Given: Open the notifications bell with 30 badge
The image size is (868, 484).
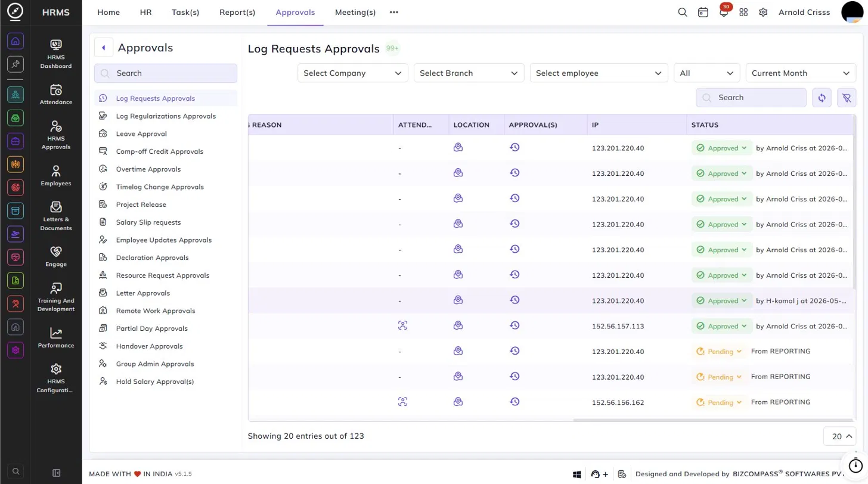Looking at the screenshot, I should tap(724, 13).
